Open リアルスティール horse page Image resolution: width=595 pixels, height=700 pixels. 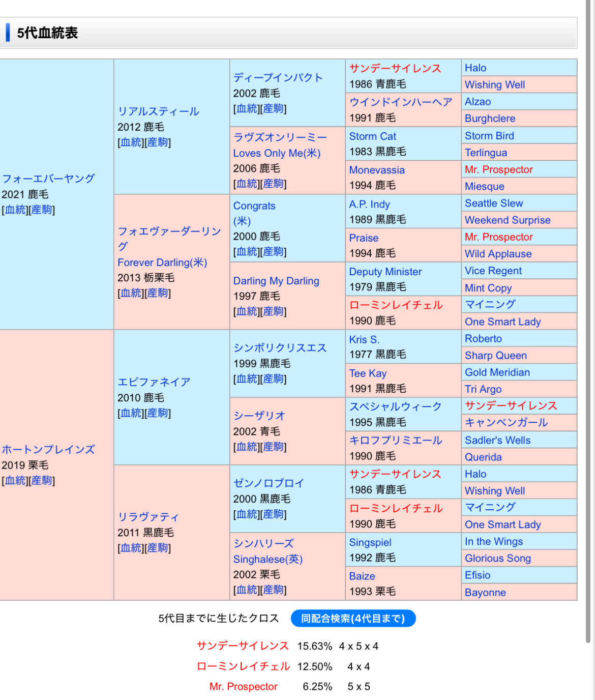point(158,111)
